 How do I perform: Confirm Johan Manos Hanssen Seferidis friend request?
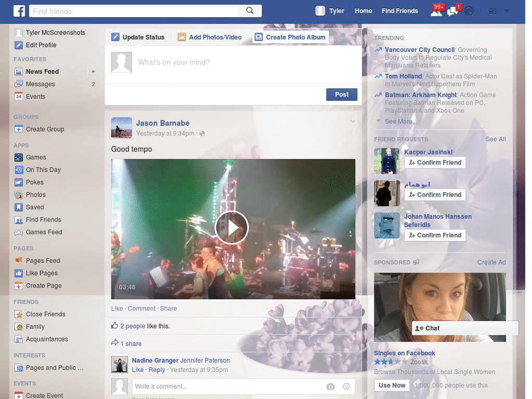(435, 235)
